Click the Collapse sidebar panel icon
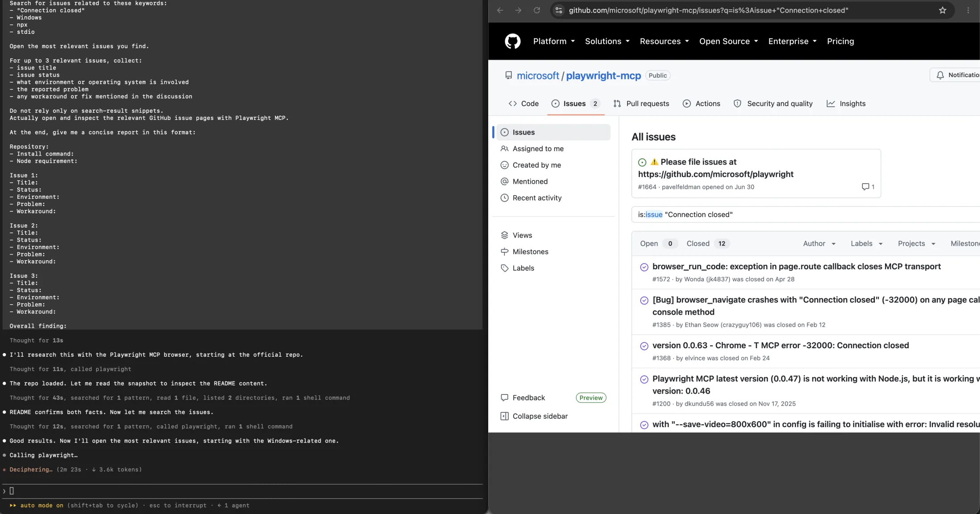 click(x=504, y=416)
